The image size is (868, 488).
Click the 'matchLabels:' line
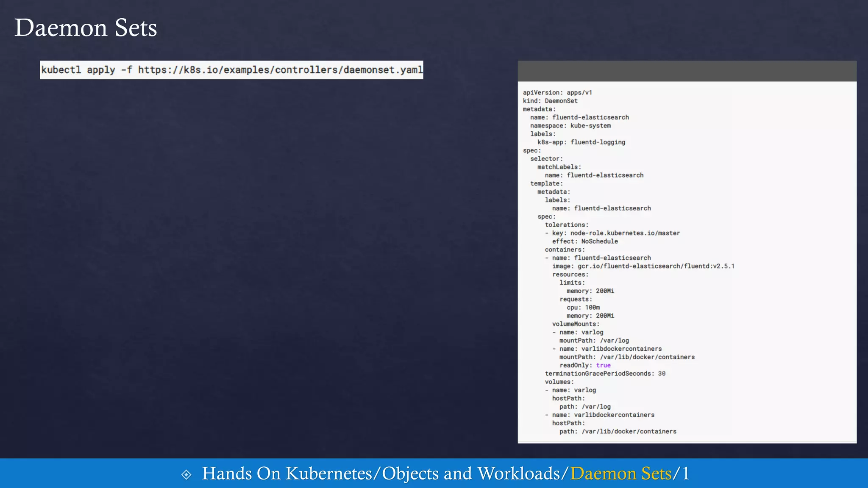point(559,167)
